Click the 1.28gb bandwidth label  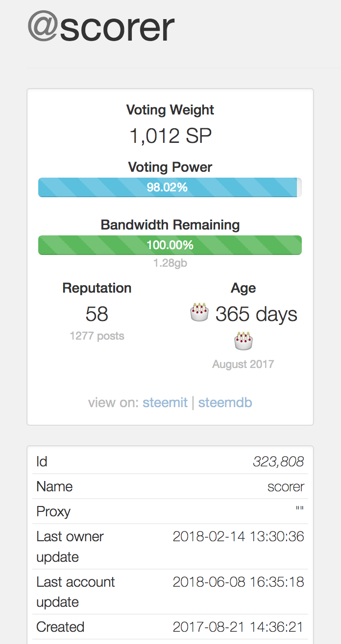(x=170, y=263)
